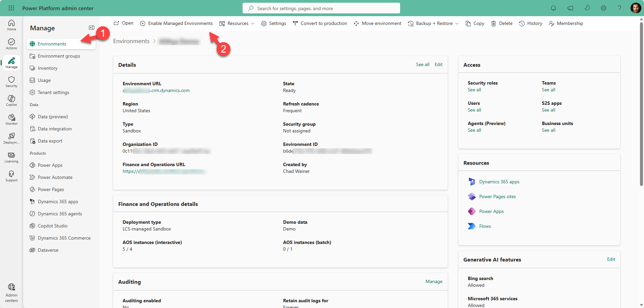Open the help question mark icon
This screenshot has height=308, width=644.
(619, 8)
